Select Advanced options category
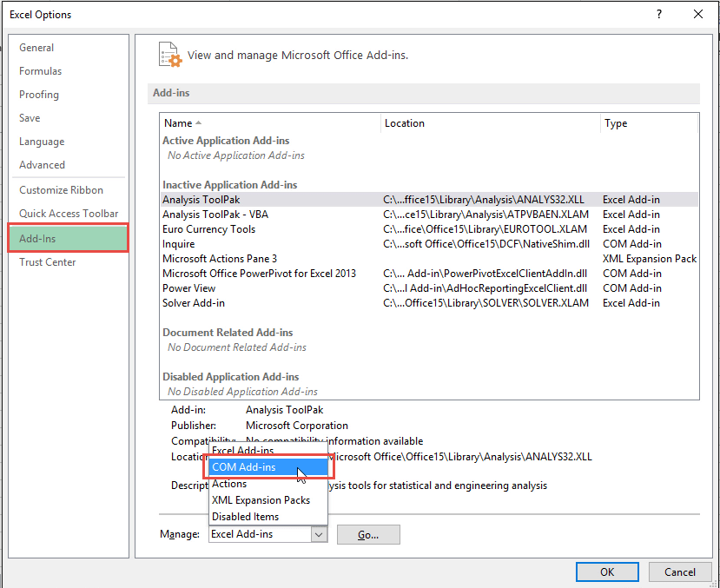 tap(42, 165)
